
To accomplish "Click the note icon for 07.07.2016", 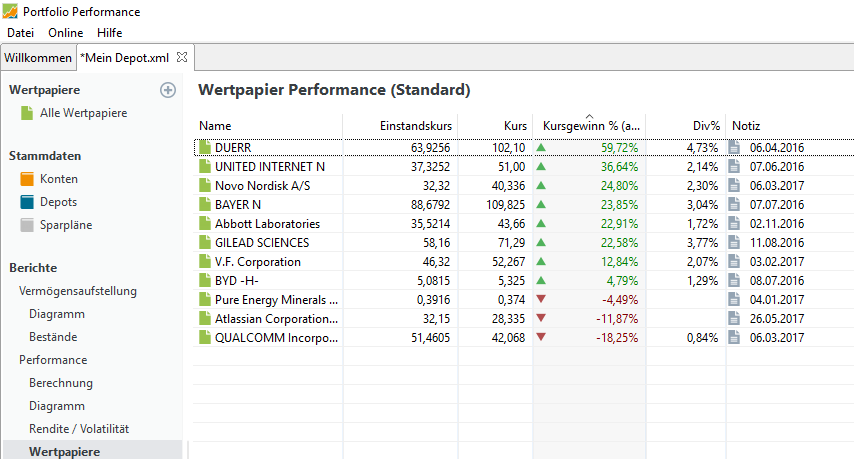I will click(734, 205).
